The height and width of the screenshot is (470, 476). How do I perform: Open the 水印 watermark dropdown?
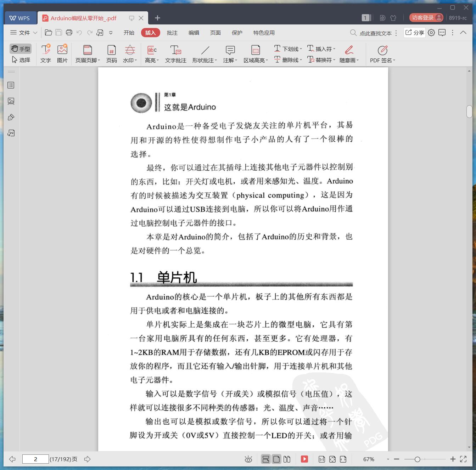point(130,53)
